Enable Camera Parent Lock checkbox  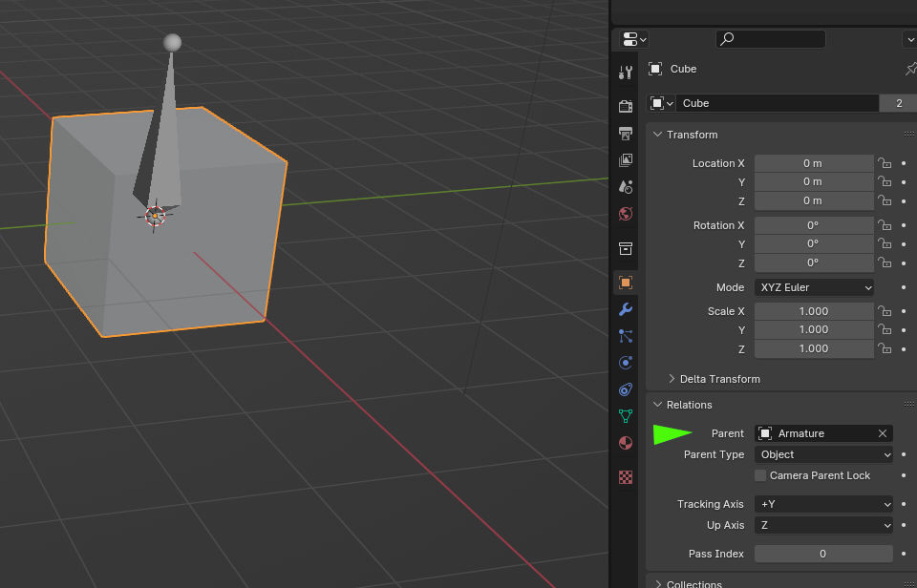760,475
